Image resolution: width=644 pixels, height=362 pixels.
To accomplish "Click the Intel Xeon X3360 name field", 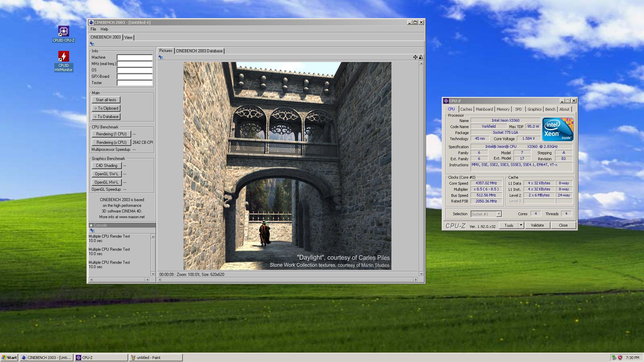I will click(x=505, y=120).
